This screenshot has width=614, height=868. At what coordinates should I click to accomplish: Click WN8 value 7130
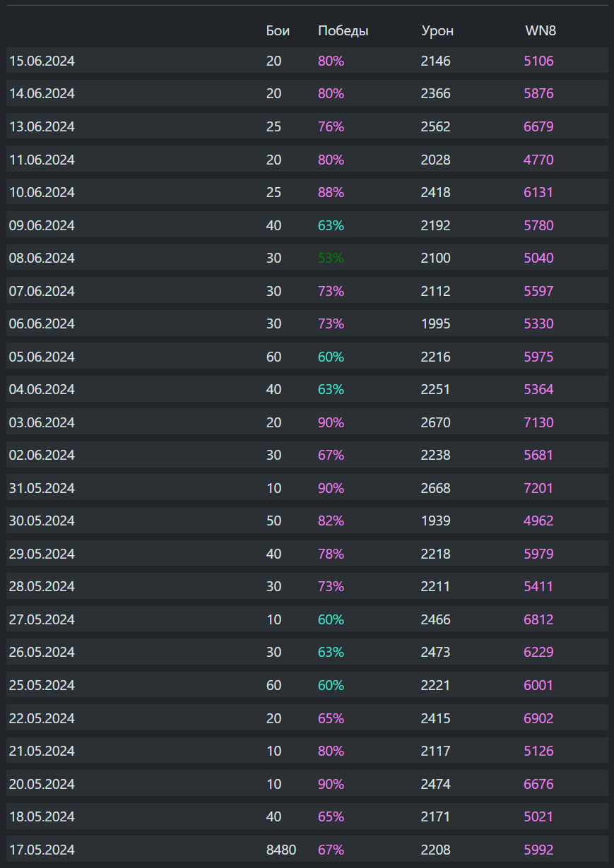[538, 422]
